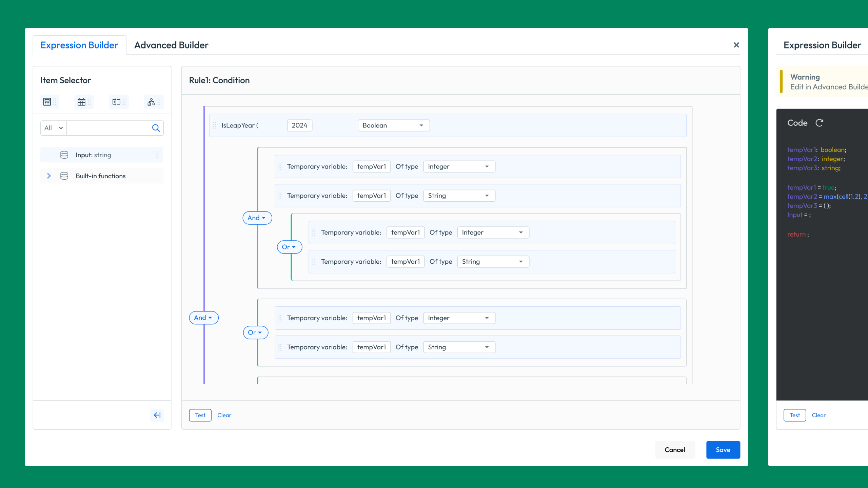Click Clear link under Rule1 Condition
The image size is (868, 488).
(224, 415)
